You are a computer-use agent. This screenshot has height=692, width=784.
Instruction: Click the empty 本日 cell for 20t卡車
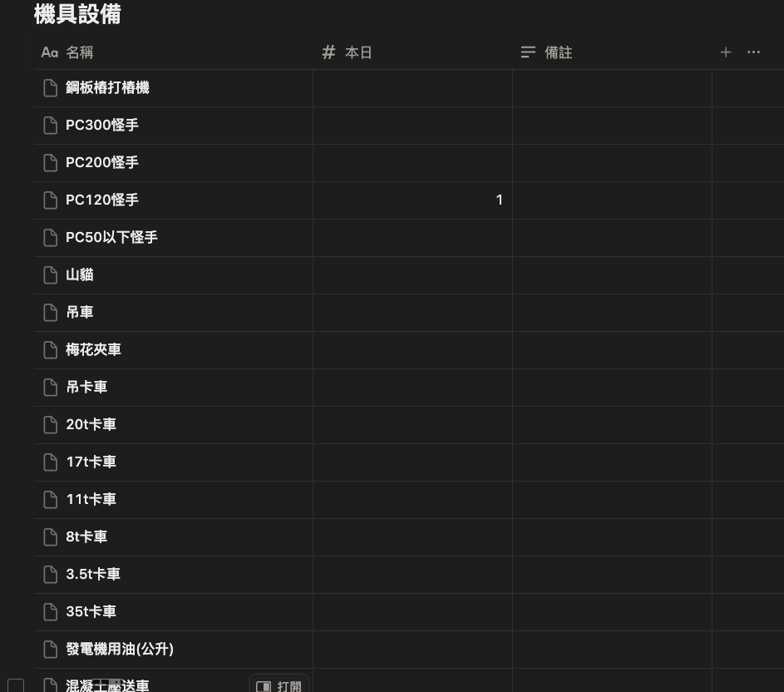tap(412, 425)
